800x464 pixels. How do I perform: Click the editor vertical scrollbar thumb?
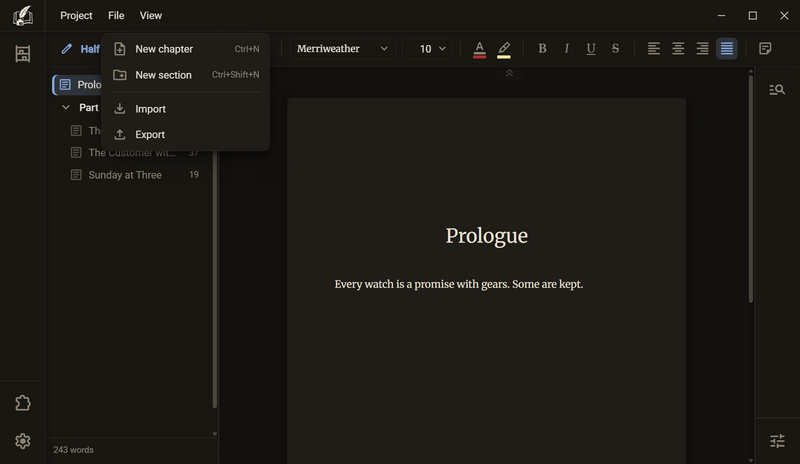[x=751, y=189]
